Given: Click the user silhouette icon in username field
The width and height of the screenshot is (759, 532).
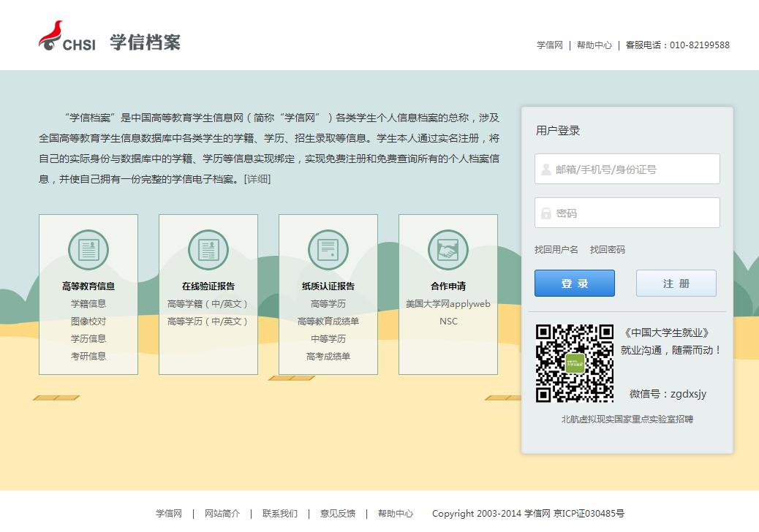Looking at the screenshot, I should tap(546, 170).
